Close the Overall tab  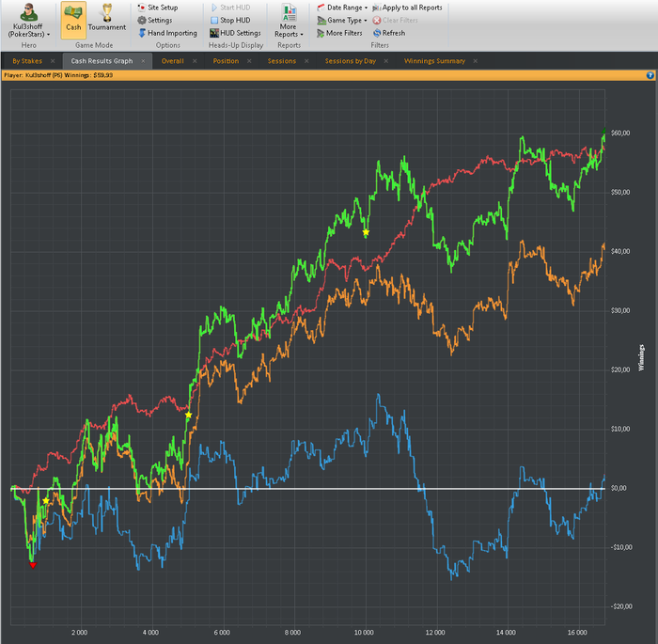[195, 61]
